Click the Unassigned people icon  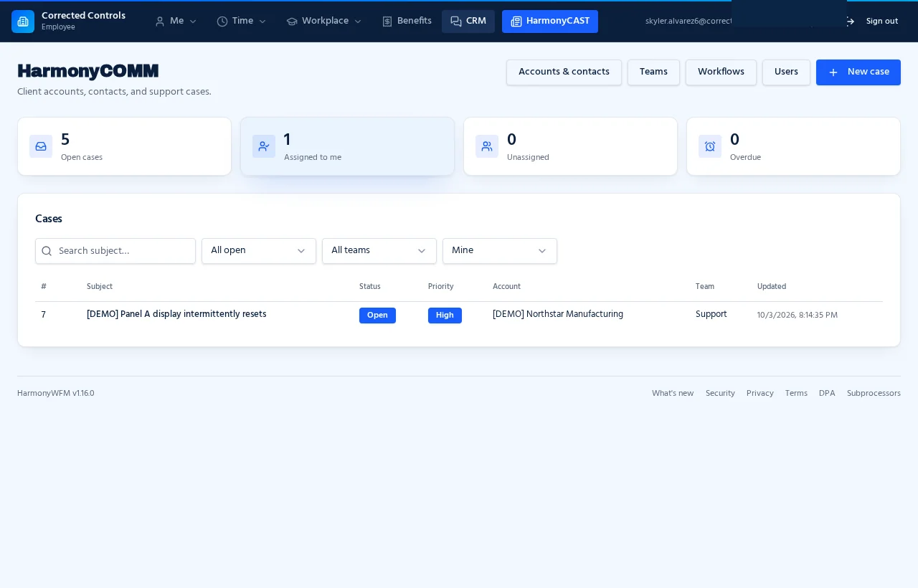point(487,146)
